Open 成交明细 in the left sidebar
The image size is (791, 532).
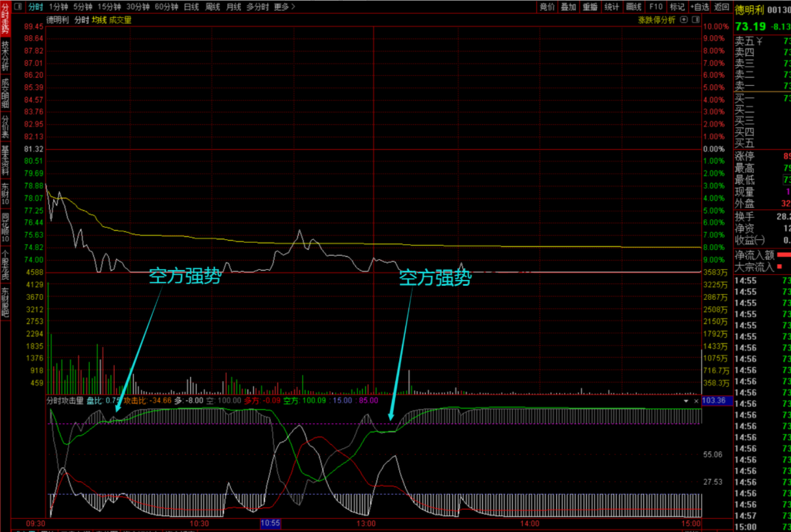pyautogui.click(x=5, y=93)
